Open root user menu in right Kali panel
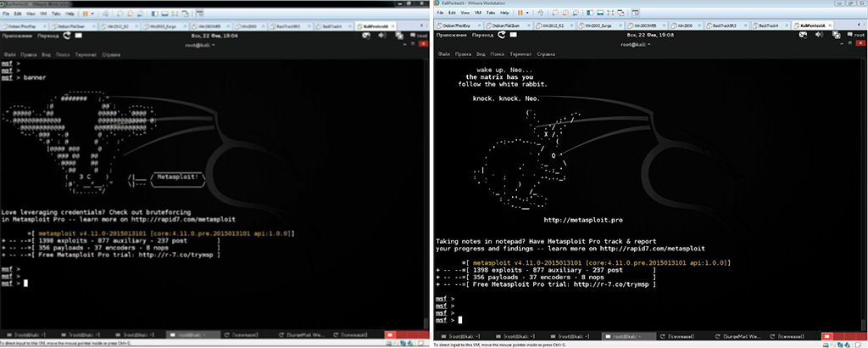Image resolution: width=868 pixels, height=348 pixels. tap(856, 35)
